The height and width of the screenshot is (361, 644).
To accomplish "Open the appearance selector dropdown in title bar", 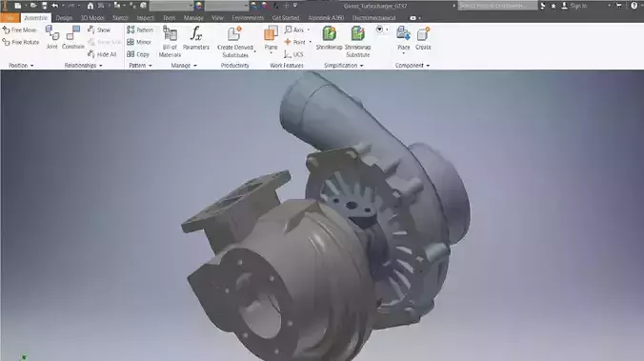I will (227, 6).
